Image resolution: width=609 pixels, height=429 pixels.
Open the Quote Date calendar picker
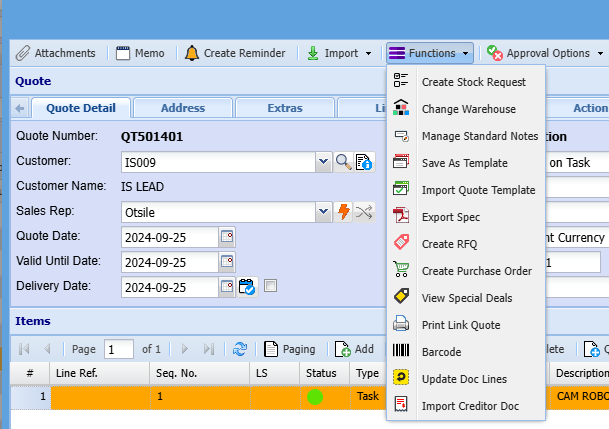click(226, 237)
